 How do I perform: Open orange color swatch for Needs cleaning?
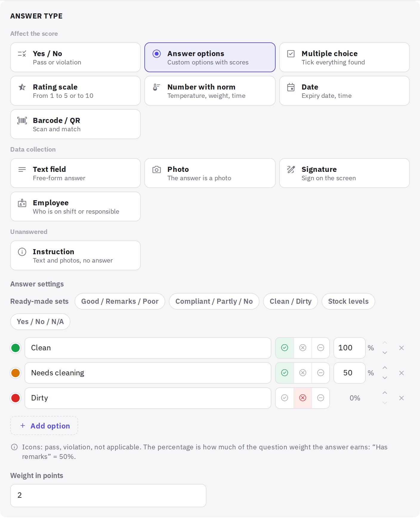coord(16,373)
